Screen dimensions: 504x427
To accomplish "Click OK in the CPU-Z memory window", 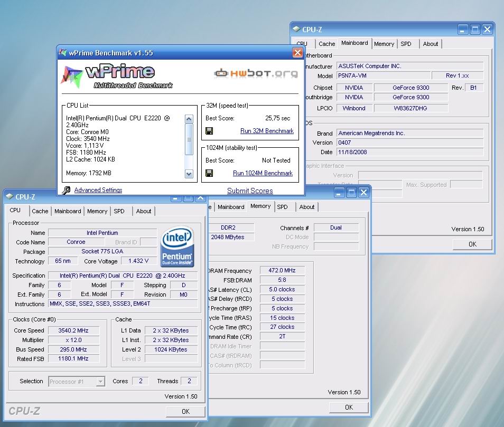I will point(349,407).
